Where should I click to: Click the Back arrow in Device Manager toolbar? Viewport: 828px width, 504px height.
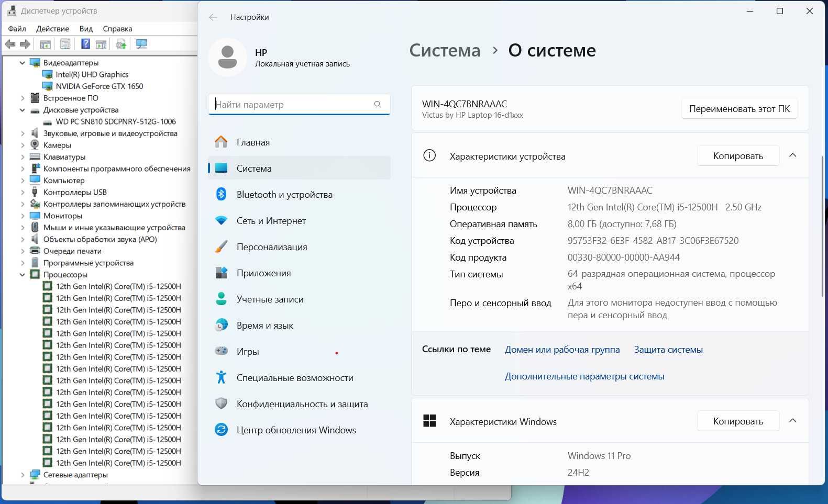click(x=10, y=44)
